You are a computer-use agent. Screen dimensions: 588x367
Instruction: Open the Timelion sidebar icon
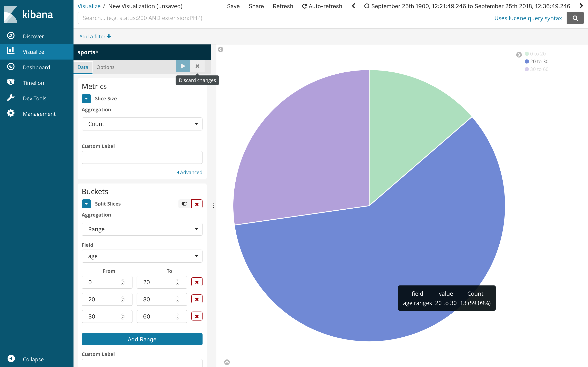coord(11,82)
